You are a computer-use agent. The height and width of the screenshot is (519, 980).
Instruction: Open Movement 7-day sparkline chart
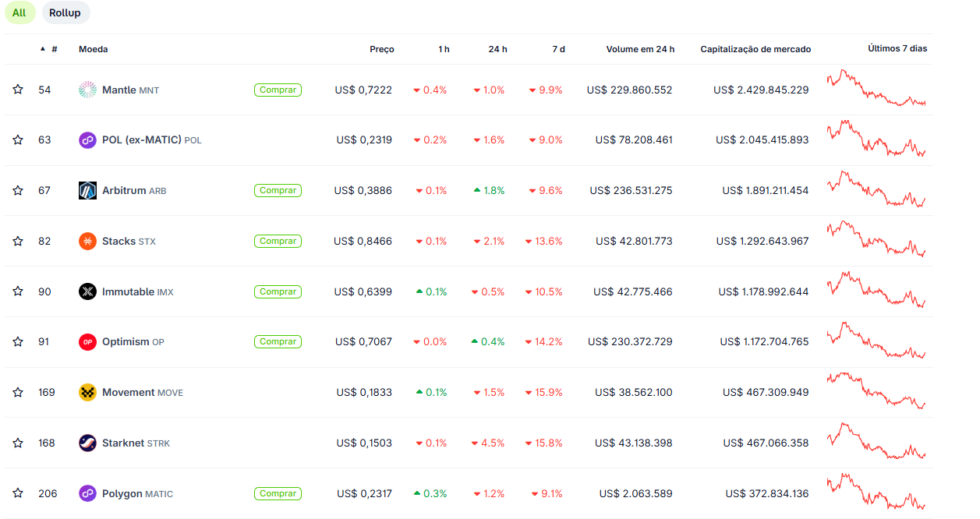point(876,390)
